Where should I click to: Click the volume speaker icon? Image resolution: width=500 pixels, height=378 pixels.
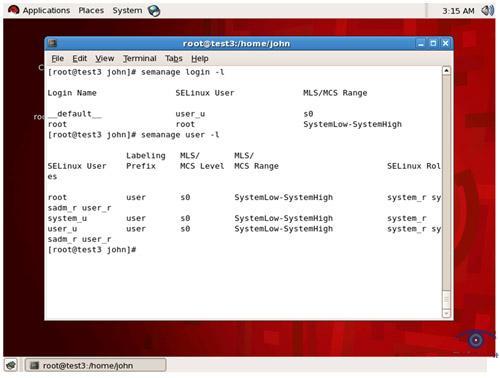[x=487, y=11]
